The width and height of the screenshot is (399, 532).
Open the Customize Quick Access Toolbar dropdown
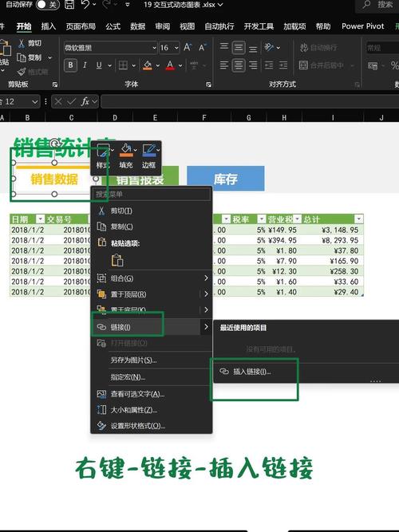click(128, 5)
